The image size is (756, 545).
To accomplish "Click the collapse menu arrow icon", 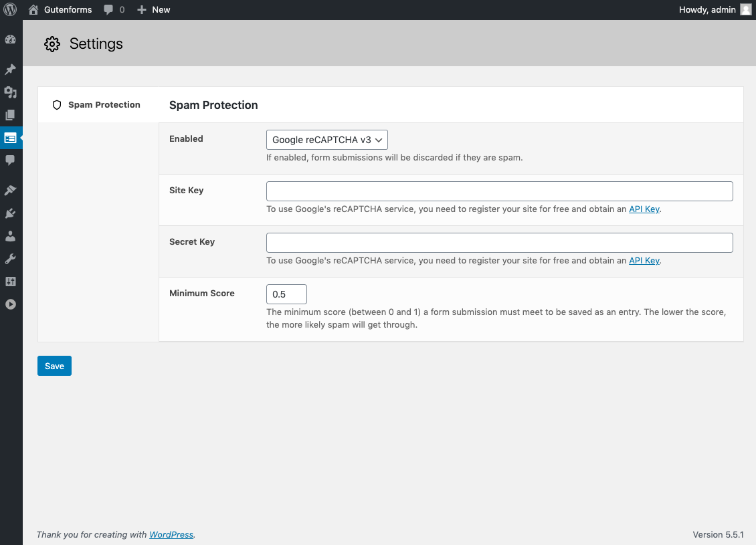I will pos(10,304).
